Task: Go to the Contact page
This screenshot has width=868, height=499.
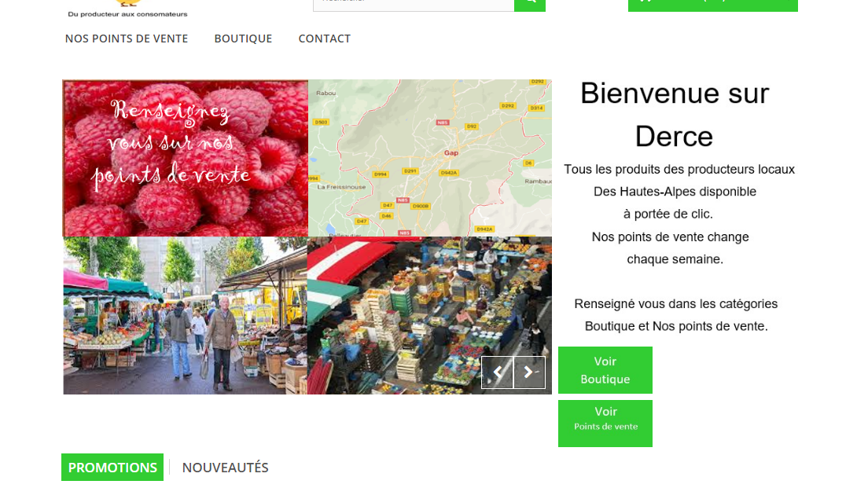Action: [x=325, y=39]
